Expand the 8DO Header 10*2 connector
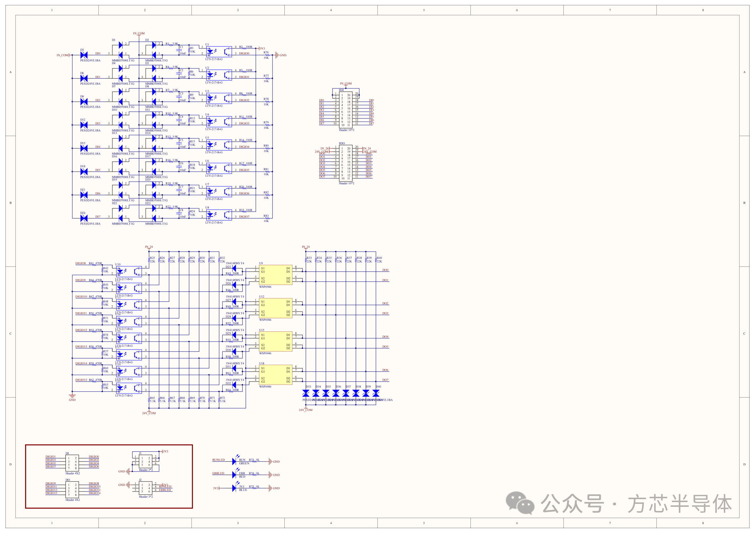The width and height of the screenshot is (756, 534). [x=346, y=164]
